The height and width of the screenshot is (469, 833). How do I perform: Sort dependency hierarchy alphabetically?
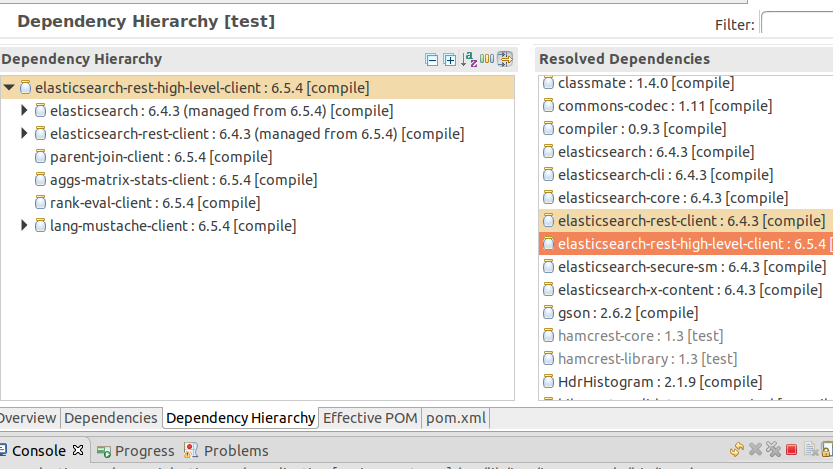pyautogui.click(x=469, y=59)
